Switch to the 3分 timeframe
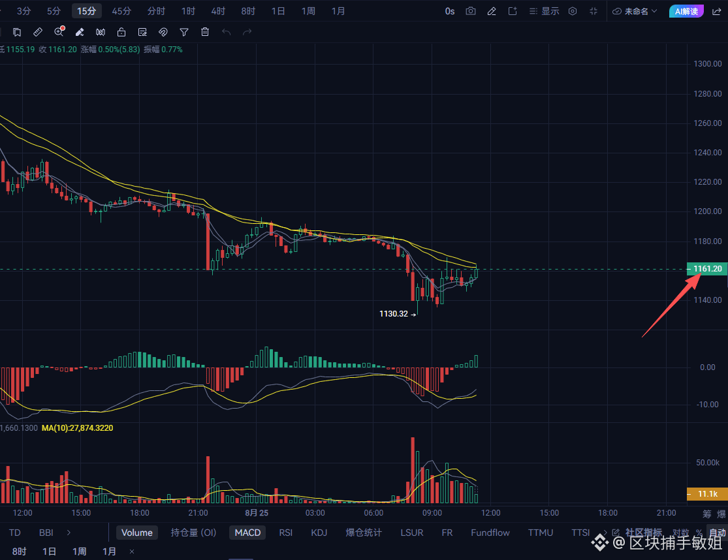 (x=24, y=11)
